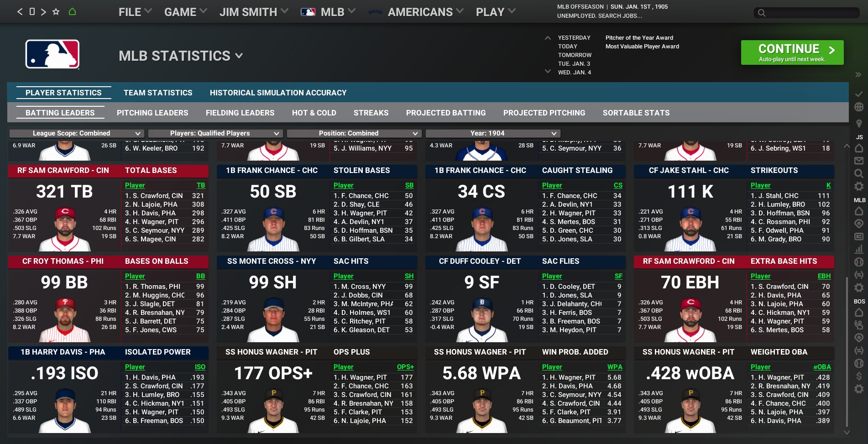Click the vertical scrollbar of the leaders panel
868x444 pixels.
847,351
